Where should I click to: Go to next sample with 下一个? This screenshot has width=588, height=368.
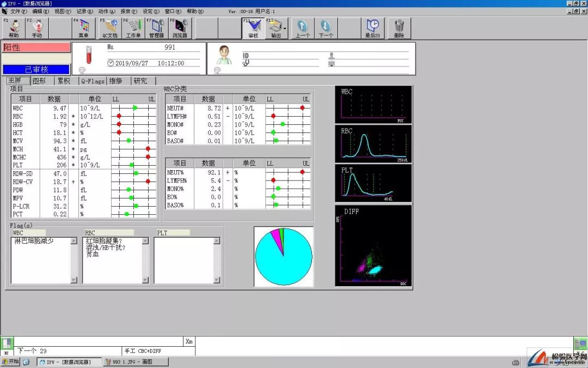pos(326,28)
